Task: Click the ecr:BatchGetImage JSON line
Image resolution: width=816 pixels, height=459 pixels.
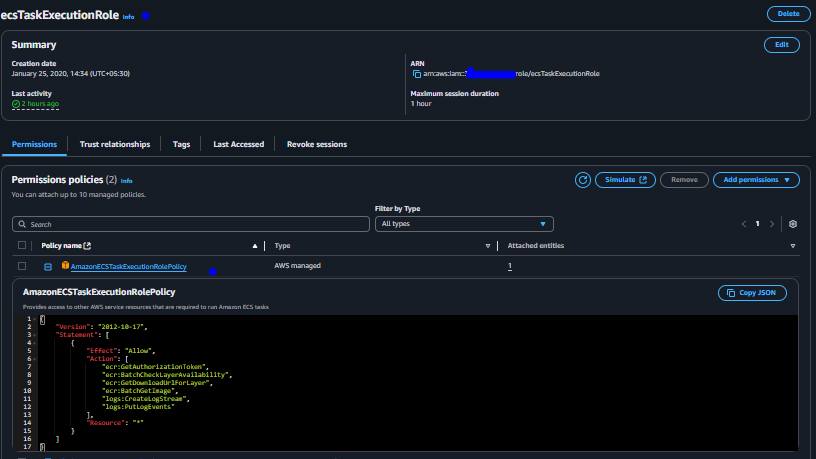Action: click(140, 391)
